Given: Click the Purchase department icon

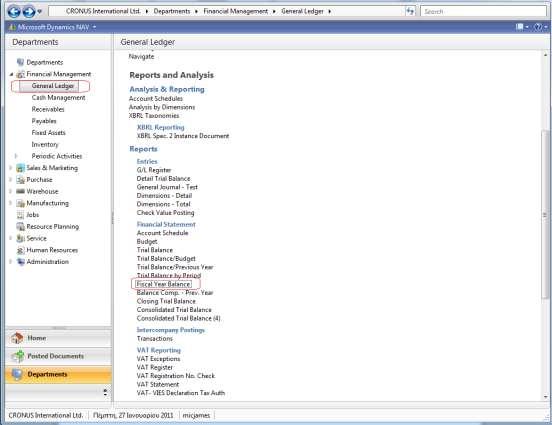Looking at the screenshot, I should (20, 180).
